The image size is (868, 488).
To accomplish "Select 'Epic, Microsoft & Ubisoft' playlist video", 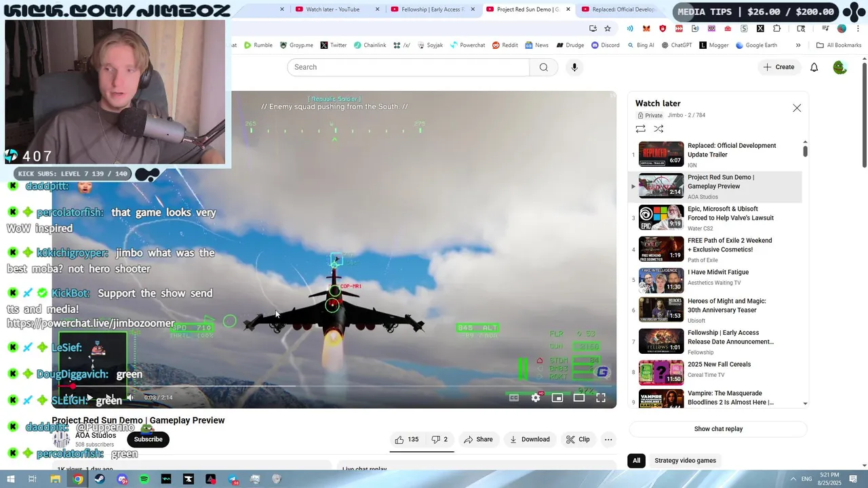I will coord(716,218).
